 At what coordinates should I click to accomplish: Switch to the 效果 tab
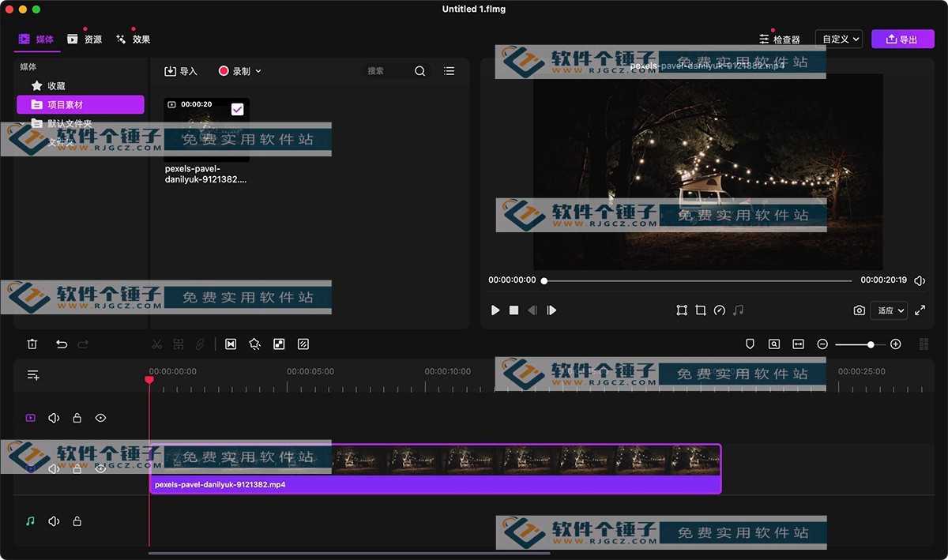coord(133,39)
